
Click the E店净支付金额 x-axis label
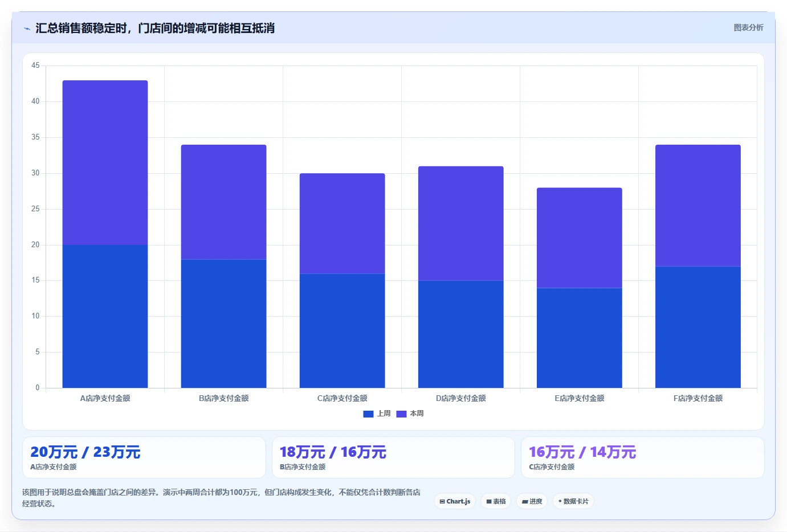tap(579, 398)
